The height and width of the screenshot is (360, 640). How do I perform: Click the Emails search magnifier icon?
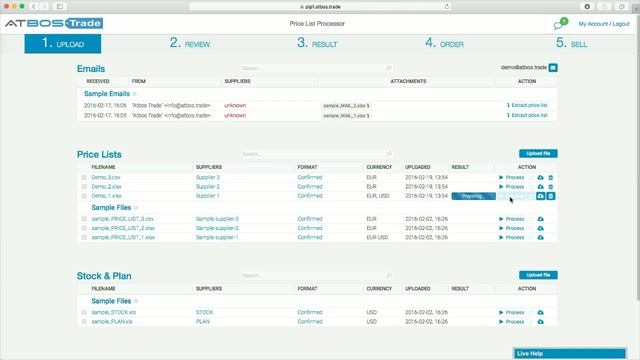pos(389,68)
